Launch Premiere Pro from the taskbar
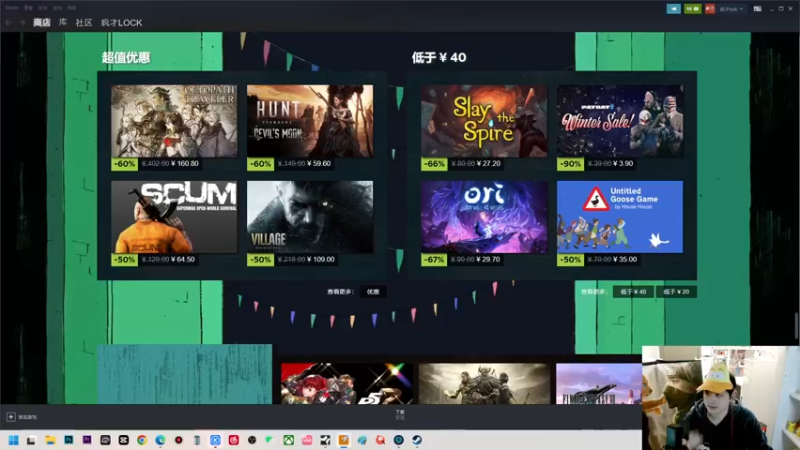Viewport: 800px width, 450px height. [87, 440]
